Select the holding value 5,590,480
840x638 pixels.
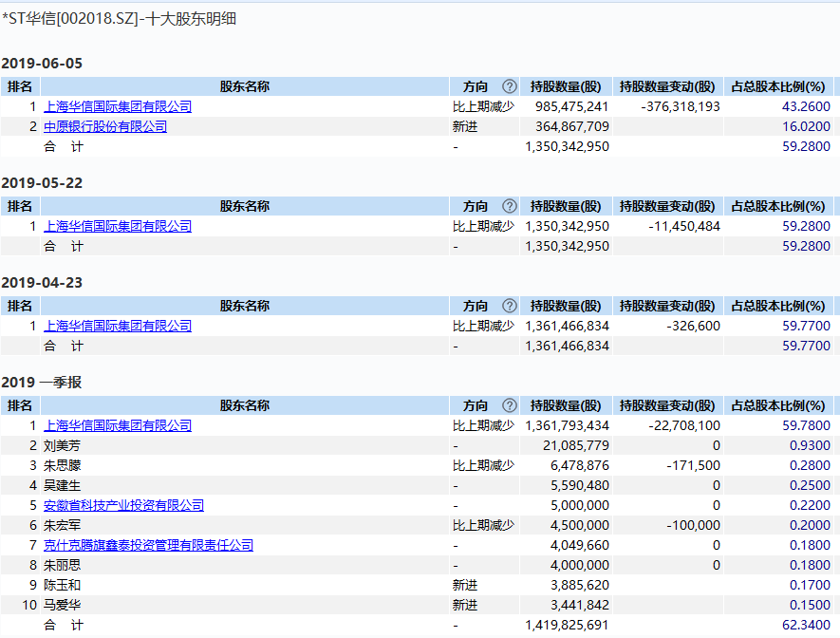click(x=580, y=485)
